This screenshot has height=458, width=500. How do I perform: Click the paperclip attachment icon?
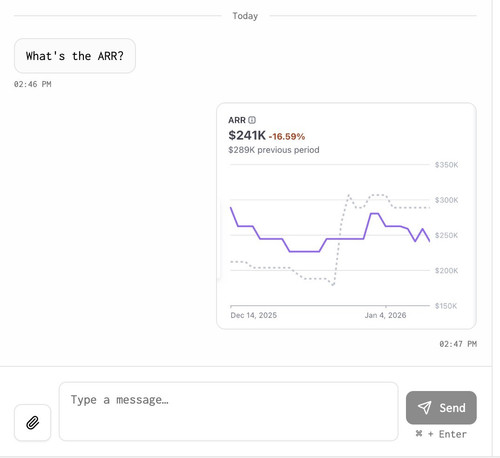tap(32, 423)
